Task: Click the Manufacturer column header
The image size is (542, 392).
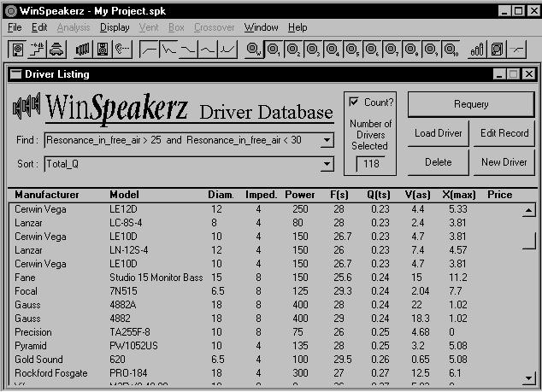Action: (47, 195)
